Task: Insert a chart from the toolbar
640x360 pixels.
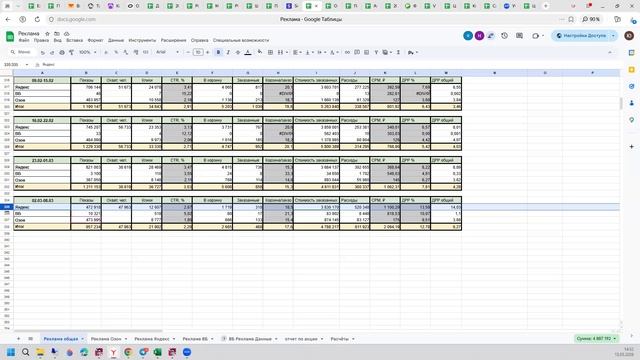Action: [x=367, y=52]
